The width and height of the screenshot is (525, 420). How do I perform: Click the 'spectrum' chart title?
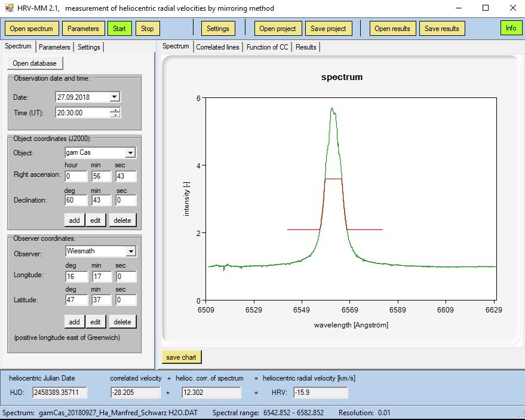click(342, 77)
